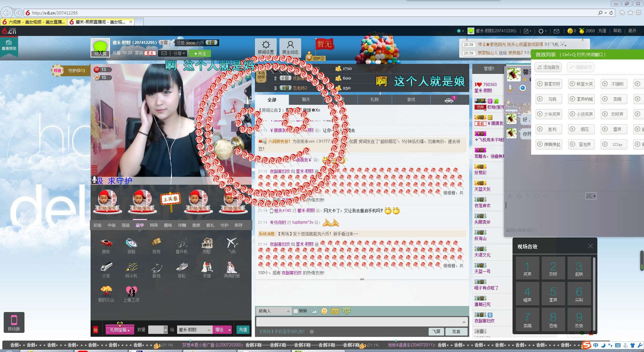This screenshot has width=644, height=352.
Task: Play the 鼓掌欢呼 sound effect
Action: pyautogui.click(x=549, y=84)
